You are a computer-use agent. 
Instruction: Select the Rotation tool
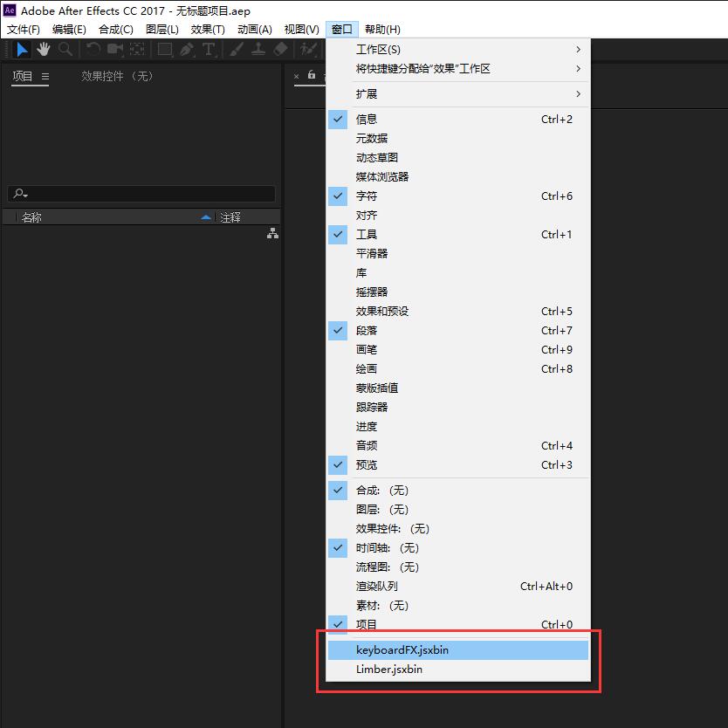[93, 49]
